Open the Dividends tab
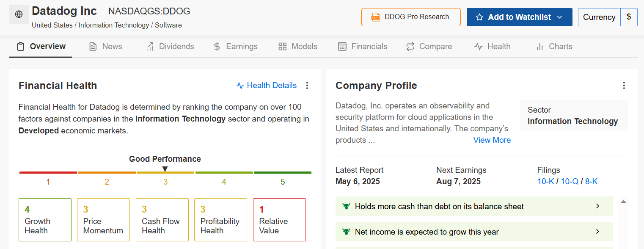The width and height of the screenshot is (644, 249). coord(170,47)
